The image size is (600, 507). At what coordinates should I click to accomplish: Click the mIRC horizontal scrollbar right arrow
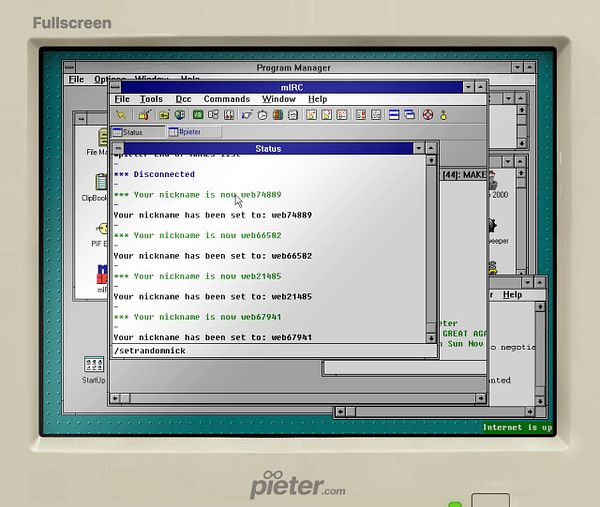[x=481, y=399]
